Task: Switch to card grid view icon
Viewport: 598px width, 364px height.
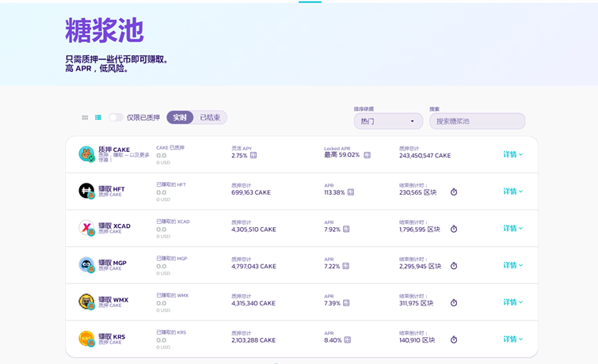Action: click(85, 117)
